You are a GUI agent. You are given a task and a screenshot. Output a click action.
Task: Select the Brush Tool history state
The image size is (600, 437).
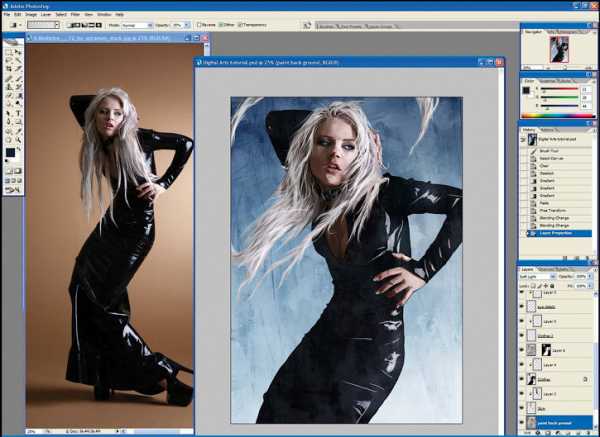click(548, 151)
